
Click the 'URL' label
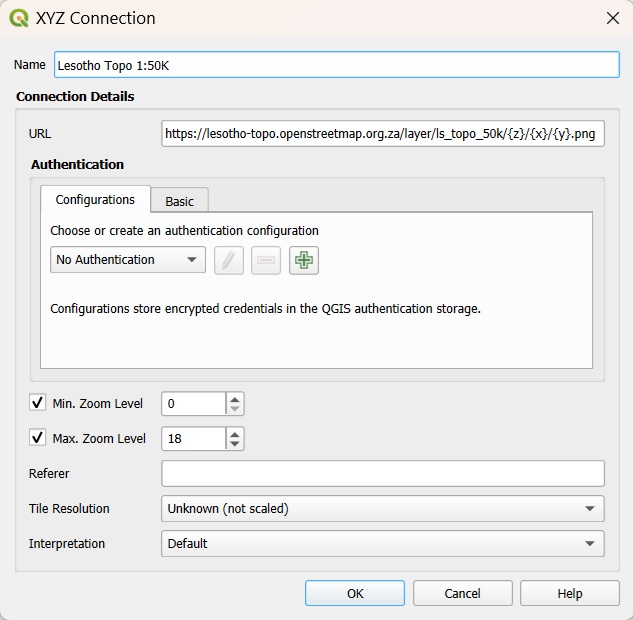coord(40,134)
